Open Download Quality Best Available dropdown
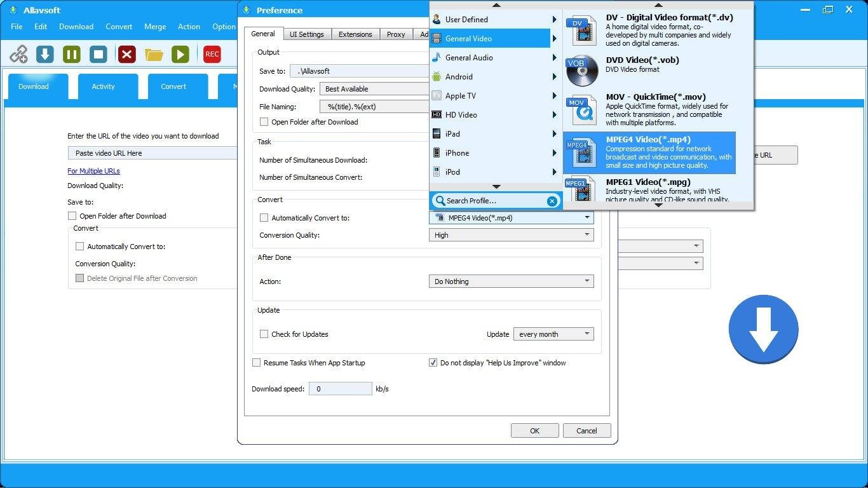Screen dimensions: 868x488 tap(375, 89)
